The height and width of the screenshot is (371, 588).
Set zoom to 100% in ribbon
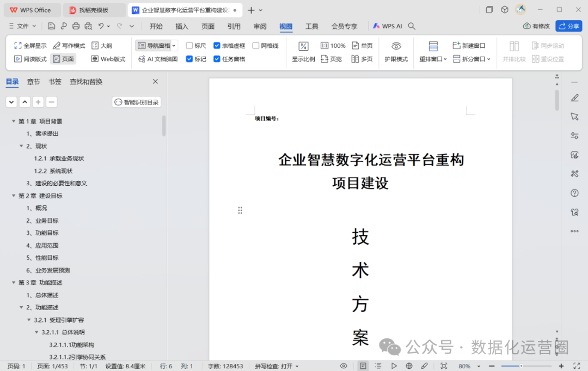click(333, 46)
